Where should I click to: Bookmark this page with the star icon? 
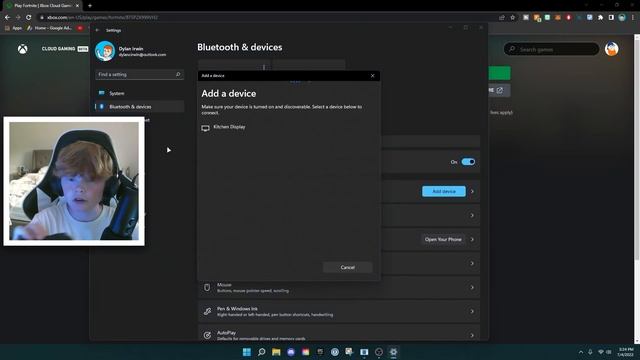[513, 18]
